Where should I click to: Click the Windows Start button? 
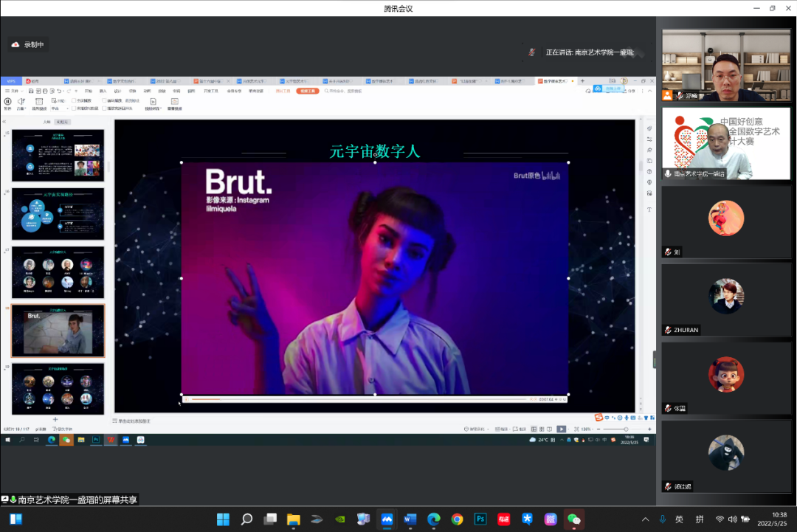(223, 519)
